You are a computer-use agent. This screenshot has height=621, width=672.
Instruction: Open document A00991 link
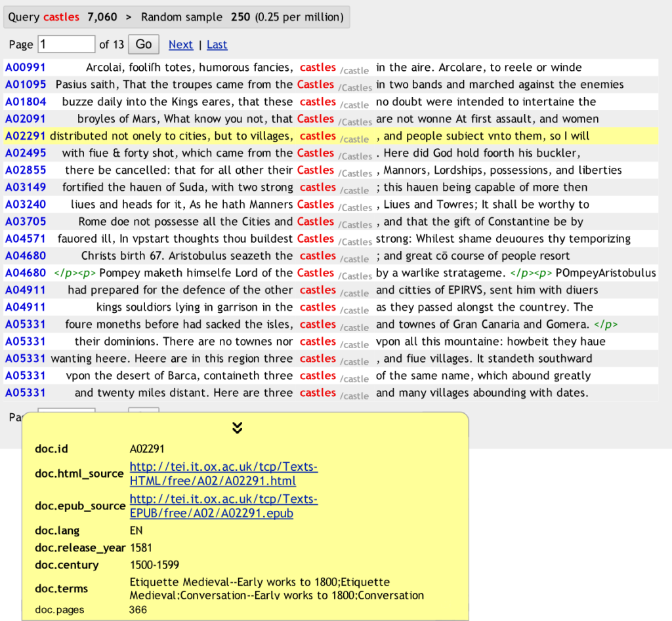26,68
